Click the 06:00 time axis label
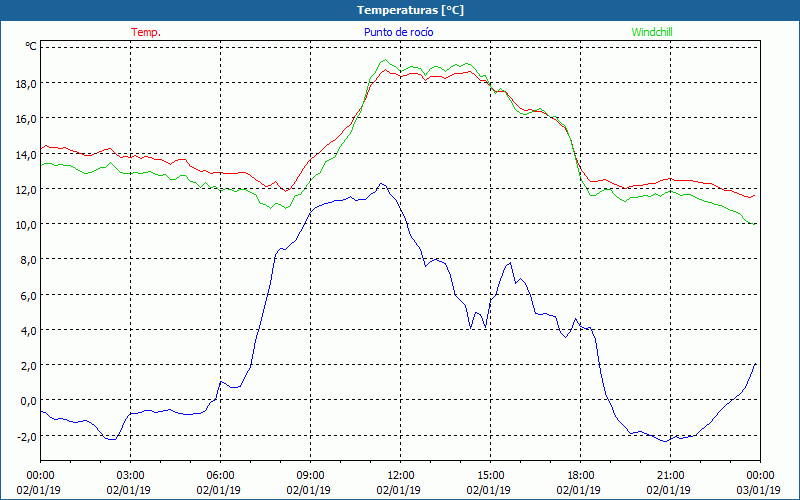The width and height of the screenshot is (800, 500). 220,476
